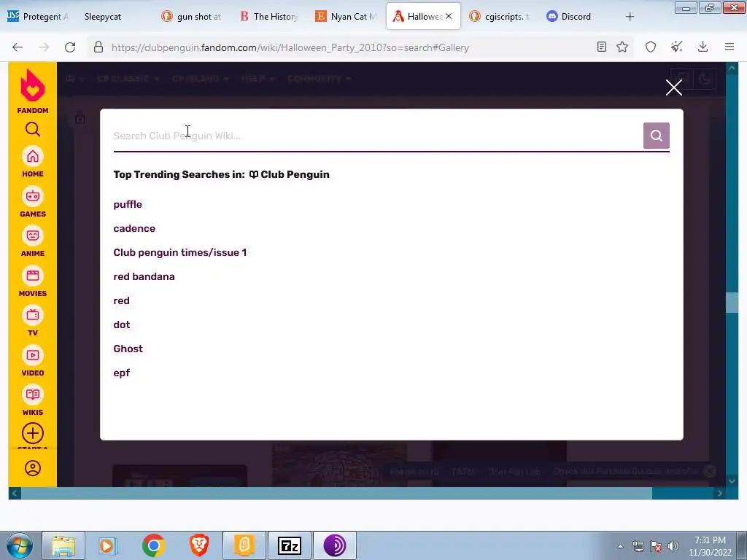
Task: Switch to the 'gun shot at' tab
Action: point(192,17)
